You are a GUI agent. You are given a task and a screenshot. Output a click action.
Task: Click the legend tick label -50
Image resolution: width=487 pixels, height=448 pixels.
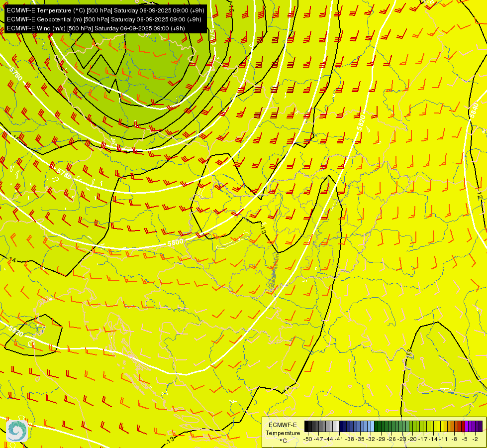[x=307, y=439]
